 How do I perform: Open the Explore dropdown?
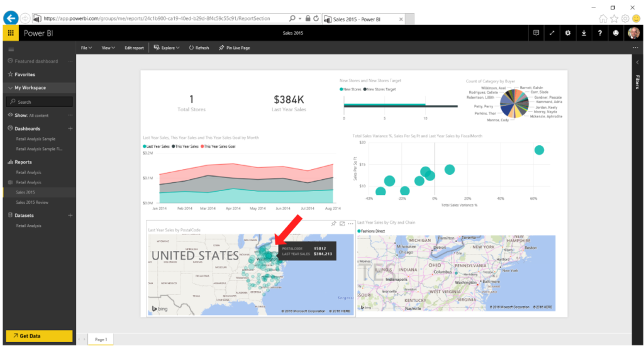click(x=167, y=48)
